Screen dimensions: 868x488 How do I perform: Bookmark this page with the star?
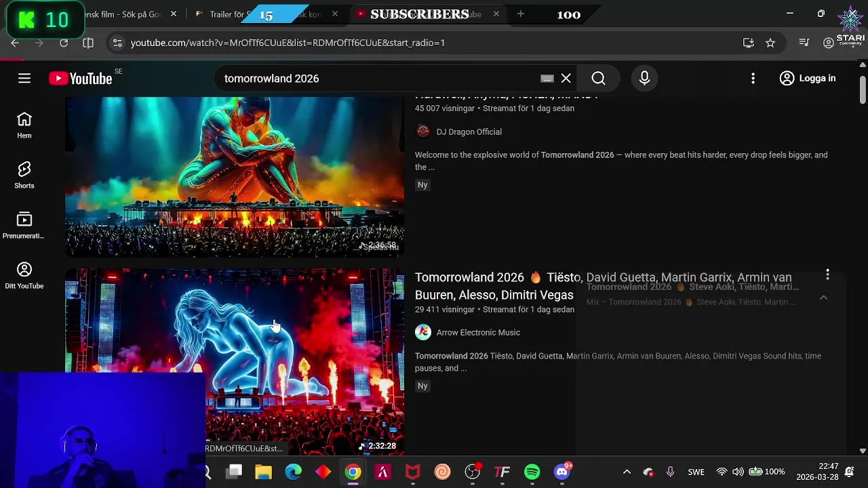pyautogui.click(x=770, y=43)
